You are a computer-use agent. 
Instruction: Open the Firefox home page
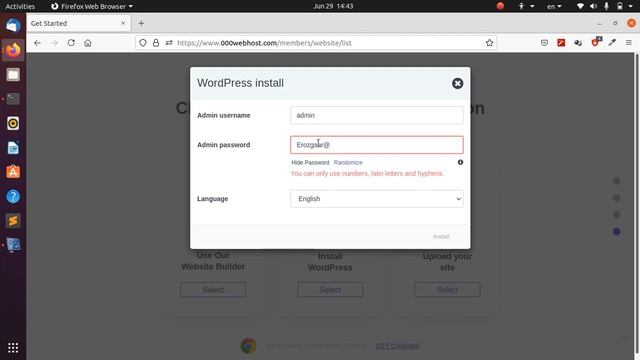tap(88, 43)
